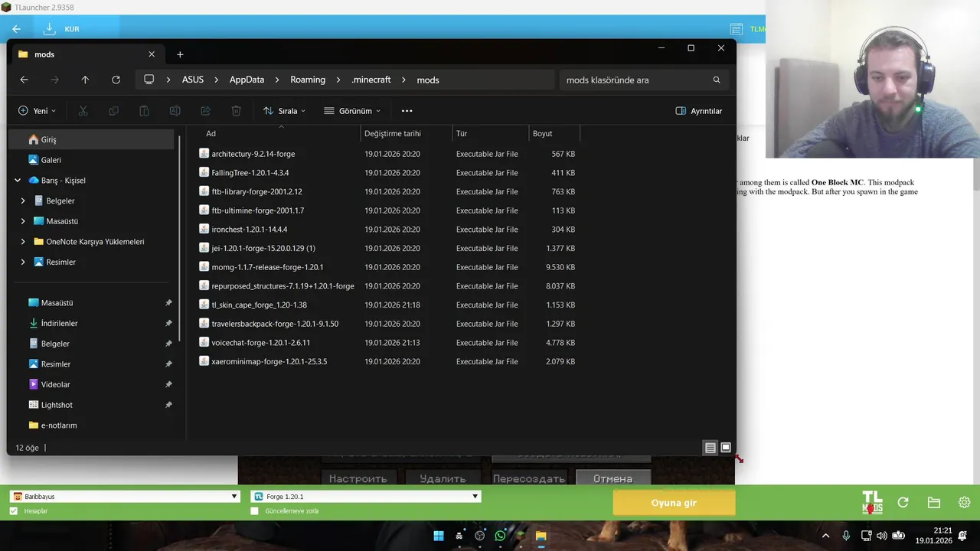Screen dimensions: 980x551
Task: Sort by the Tür column header
Action: [x=491, y=133]
